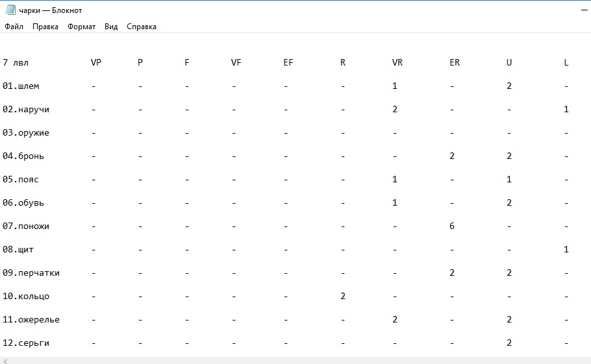Click the Notepad icon in title bar
Viewport: 591px width, 364px height.
point(10,10)
